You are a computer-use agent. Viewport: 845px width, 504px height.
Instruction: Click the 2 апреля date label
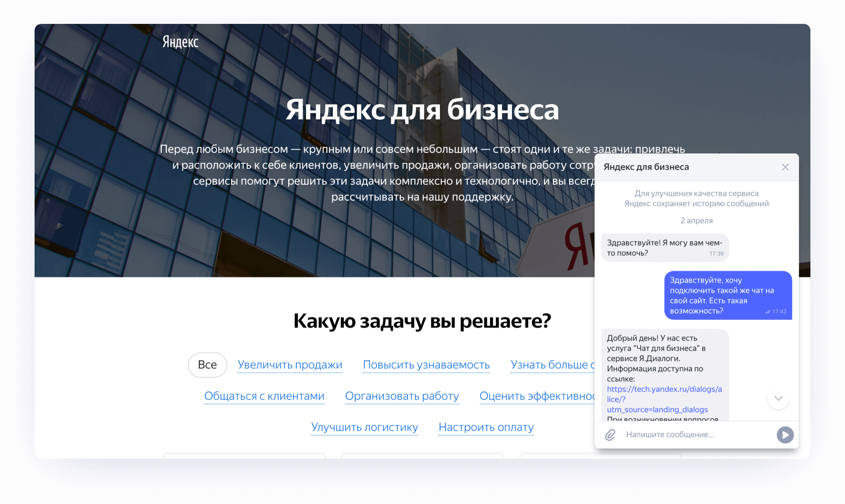(696, 220)
